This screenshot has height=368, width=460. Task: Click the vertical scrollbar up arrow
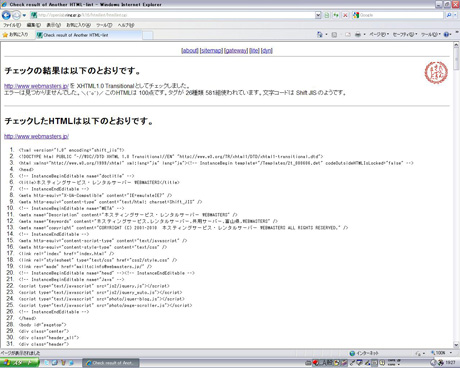pos(456,45)
